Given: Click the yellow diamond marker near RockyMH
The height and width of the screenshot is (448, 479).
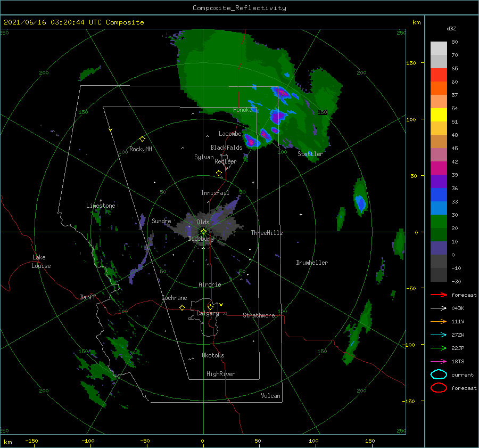Looking at the screenshot, I should [142, 139].
